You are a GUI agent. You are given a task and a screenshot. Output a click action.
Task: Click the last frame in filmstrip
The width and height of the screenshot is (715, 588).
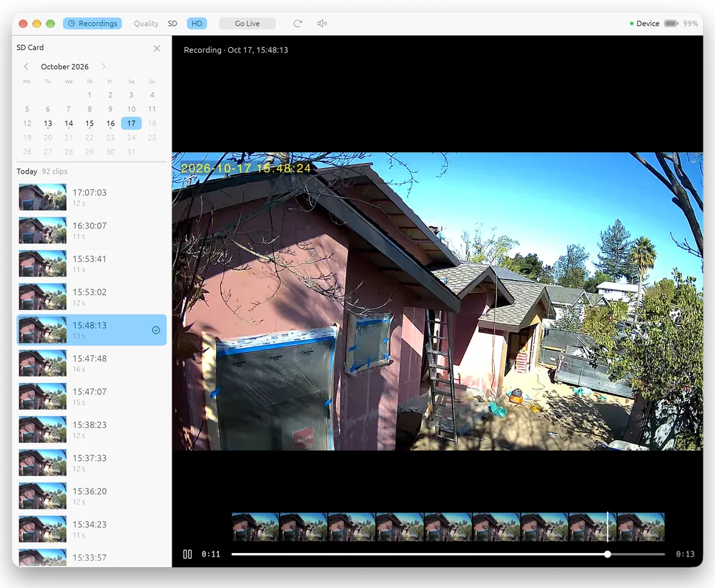pos(641,527)
